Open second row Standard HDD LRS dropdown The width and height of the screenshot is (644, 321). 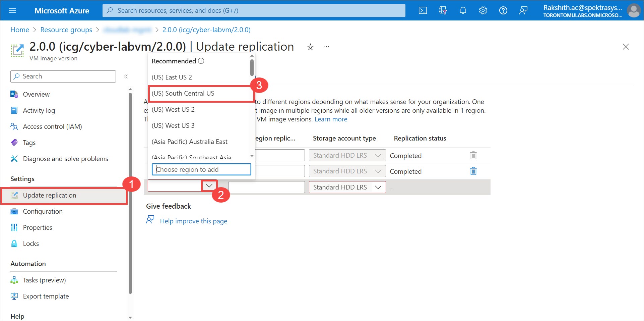tap(347, 171)
